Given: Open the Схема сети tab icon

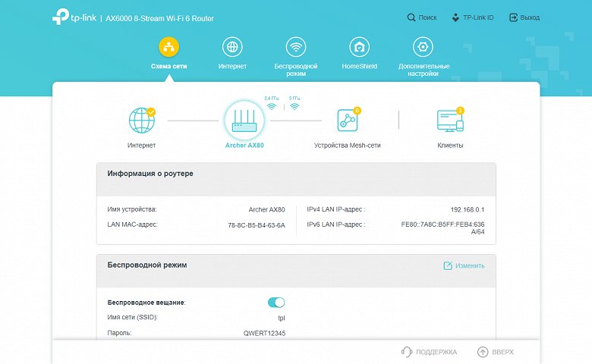Looking at the screenshot, I should [x=168, y=47].
